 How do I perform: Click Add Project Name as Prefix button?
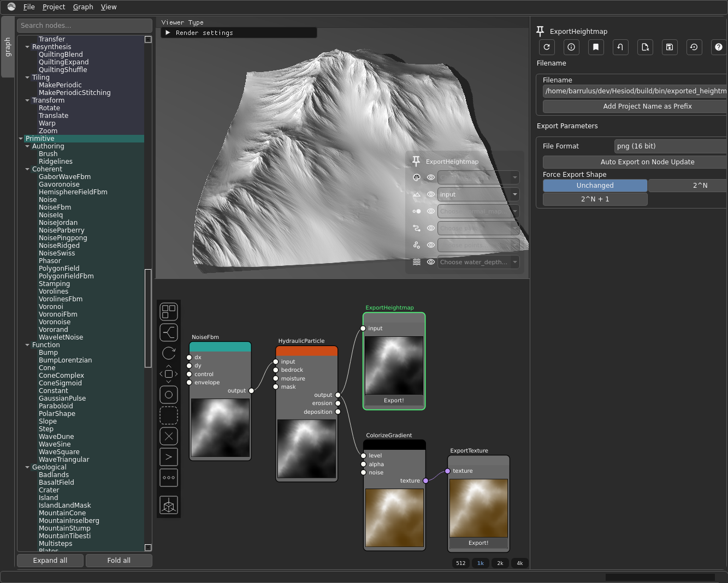coord(635,106)
